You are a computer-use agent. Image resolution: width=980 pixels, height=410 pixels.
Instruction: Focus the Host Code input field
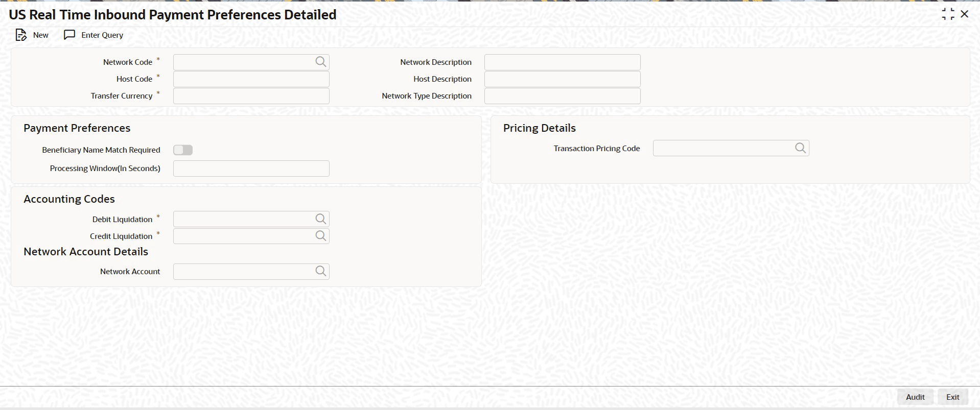point(251,79)
